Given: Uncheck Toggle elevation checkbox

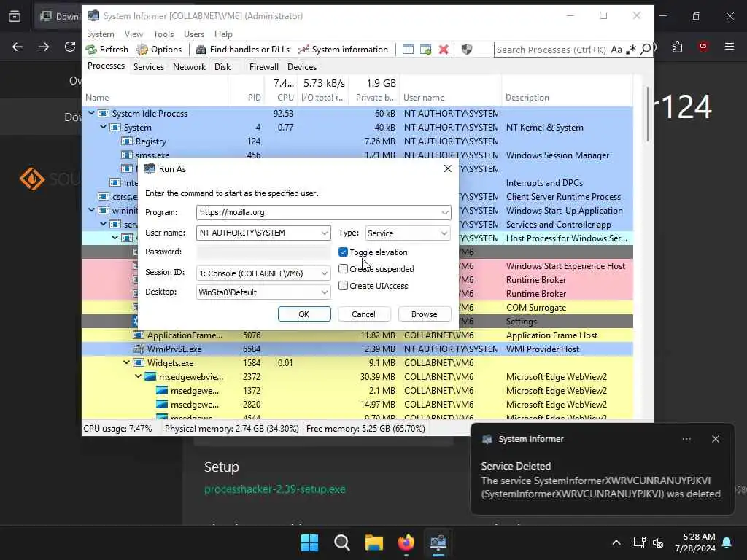Looking at the screenshot, I should [x=343, y=252].
